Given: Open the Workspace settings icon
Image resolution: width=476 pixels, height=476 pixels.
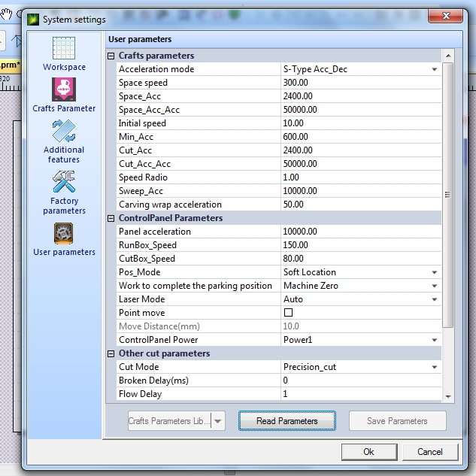Looking at the screenshot, I should click(64, 48).
